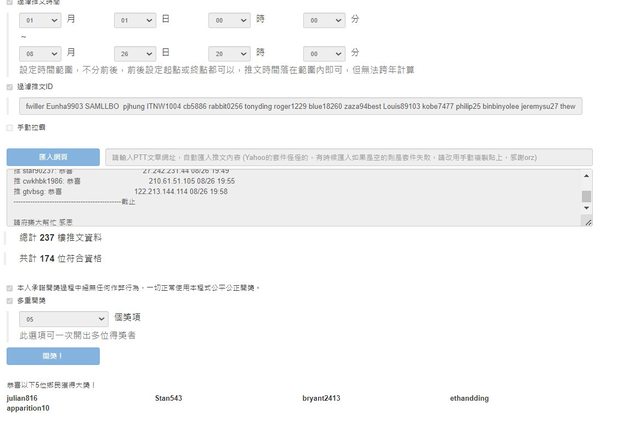Toggle the 選擇推文ID checkbox
This screenshot has width=640, height=426.
(10, 87)
